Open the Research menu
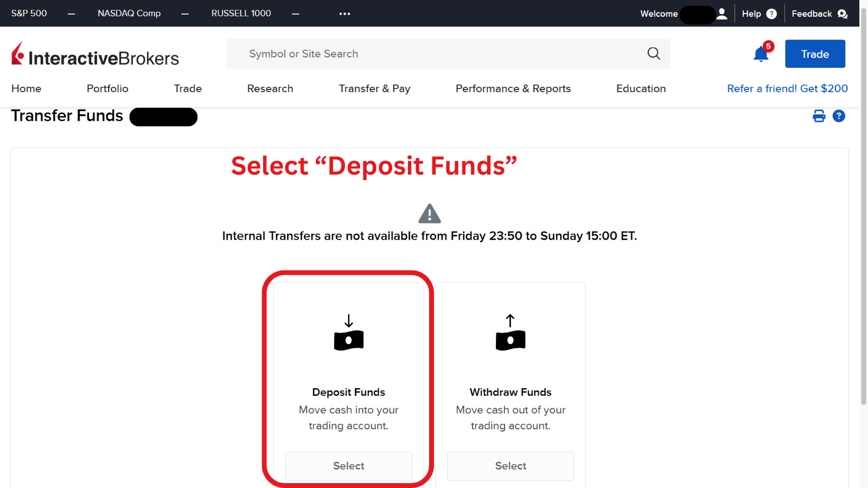Viewport: 868px width, 488px height. point(270,88)
